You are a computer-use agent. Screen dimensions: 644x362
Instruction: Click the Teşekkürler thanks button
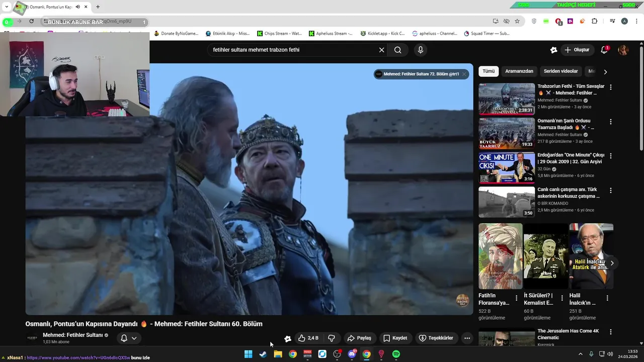click(436, 338)
